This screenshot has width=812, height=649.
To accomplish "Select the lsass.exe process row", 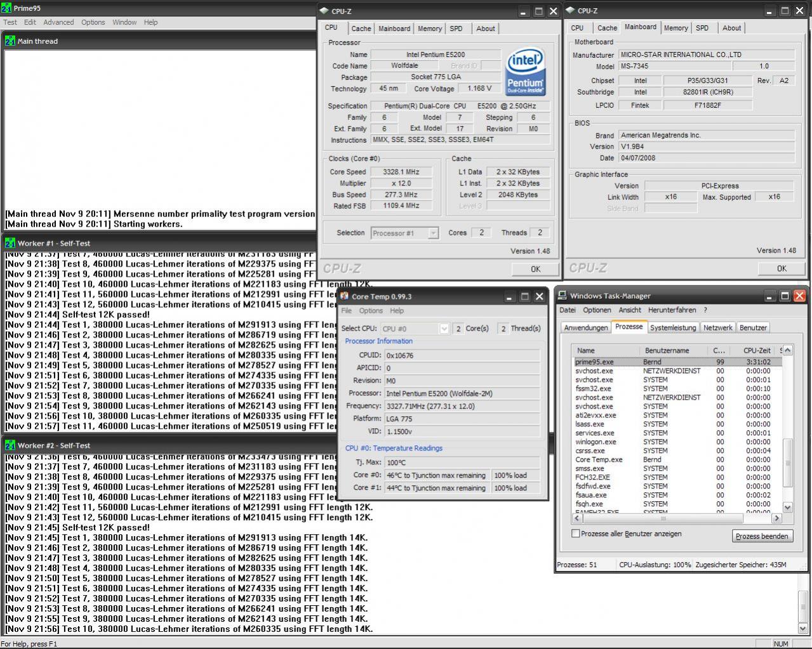I will pos(677,424).
